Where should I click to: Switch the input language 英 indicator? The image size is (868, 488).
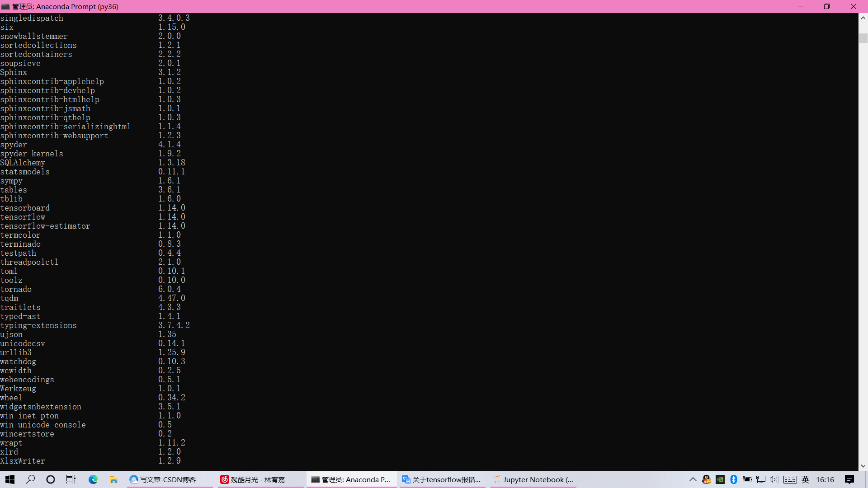click(806, 479)
